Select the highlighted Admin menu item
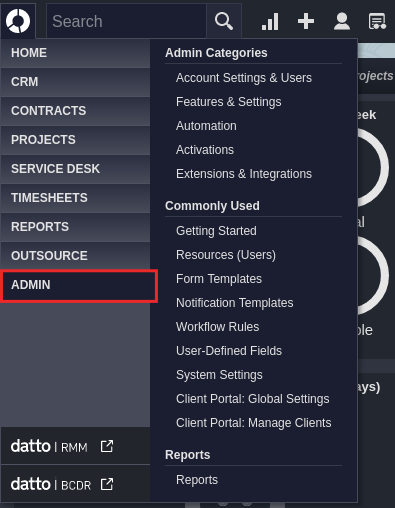This screenshot has height=508, width=395. [x=79, y=285]
